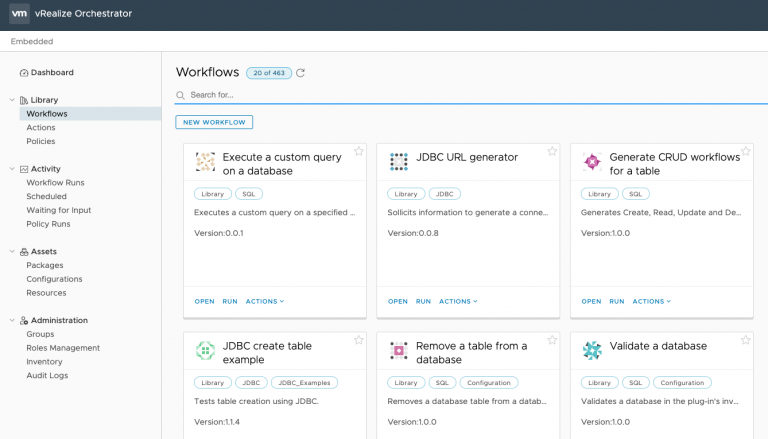This screenshot has width=768, height=439.
Task: Go to Packages under Assets
Action: pos(45,265)
